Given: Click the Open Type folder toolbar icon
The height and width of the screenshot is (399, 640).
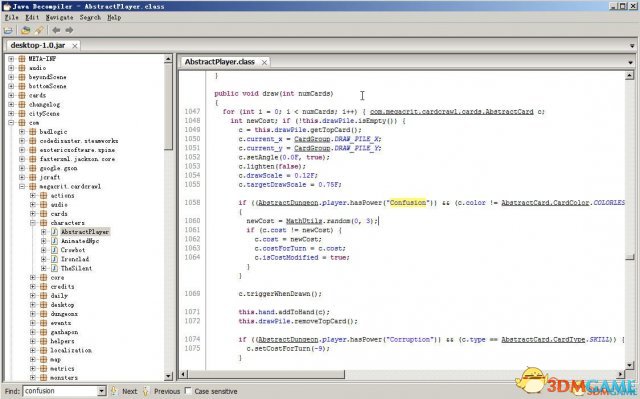Looking at the screenshot, I should (25, 30).
